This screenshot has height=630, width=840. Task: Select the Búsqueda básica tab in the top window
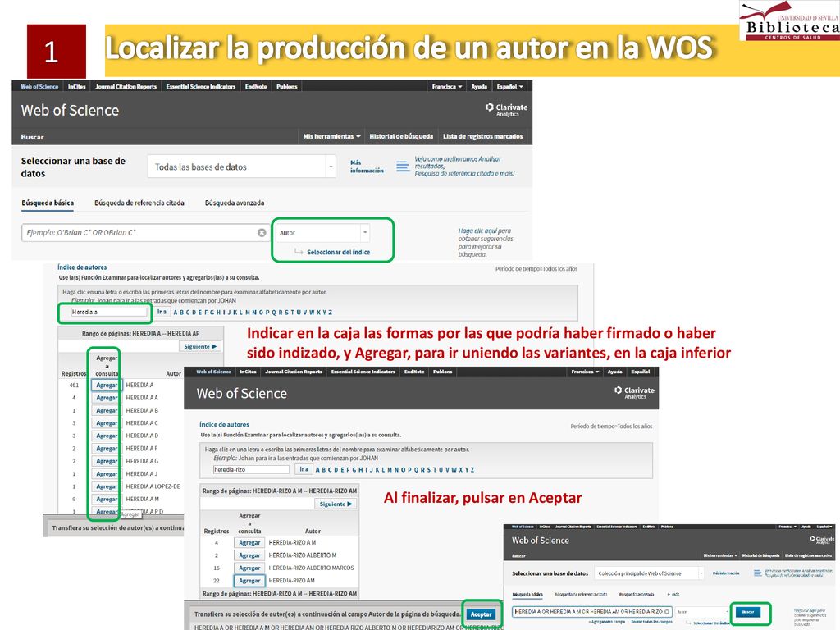(x=48, y=203)
